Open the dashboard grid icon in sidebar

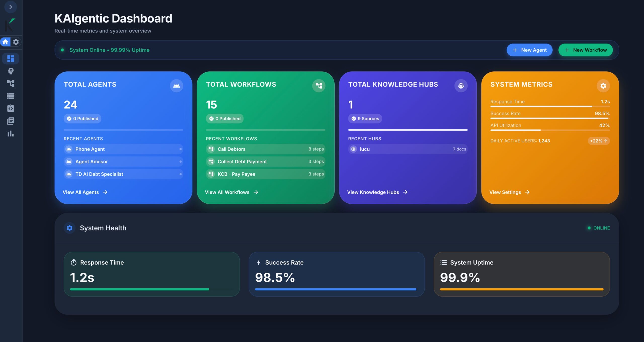pos(11,58)
